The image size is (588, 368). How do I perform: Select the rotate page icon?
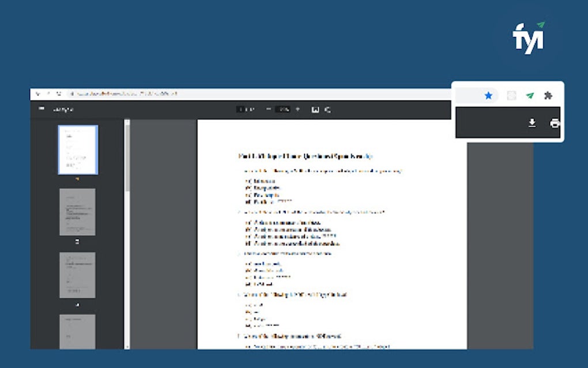[x=327, y=109]
